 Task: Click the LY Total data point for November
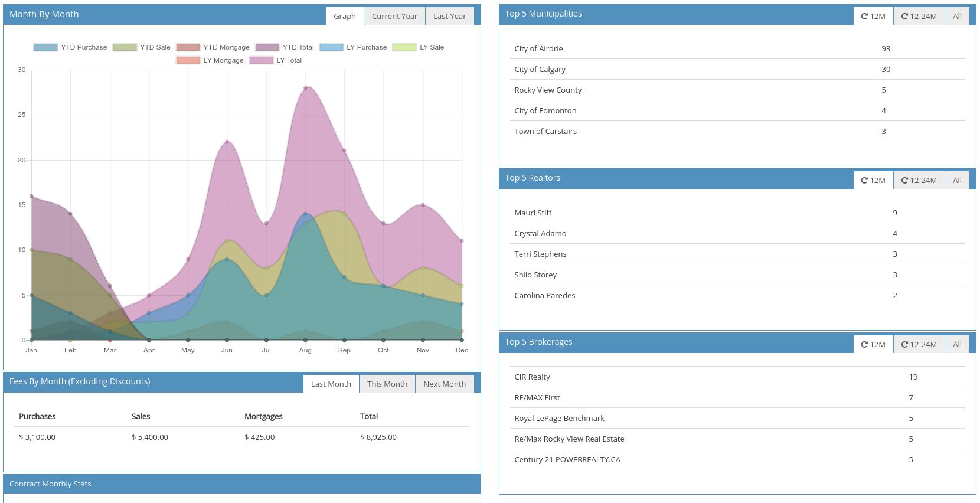[x=423, y=205]
